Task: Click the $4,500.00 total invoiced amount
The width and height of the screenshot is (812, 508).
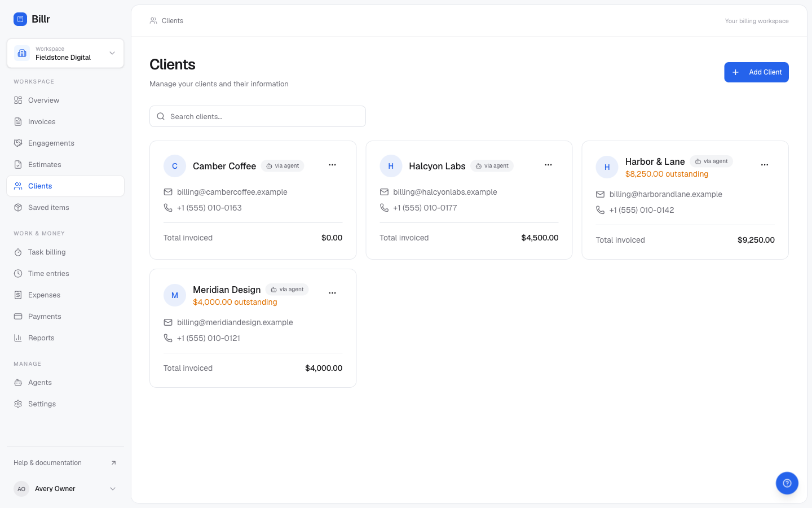Action: [540, 238]
